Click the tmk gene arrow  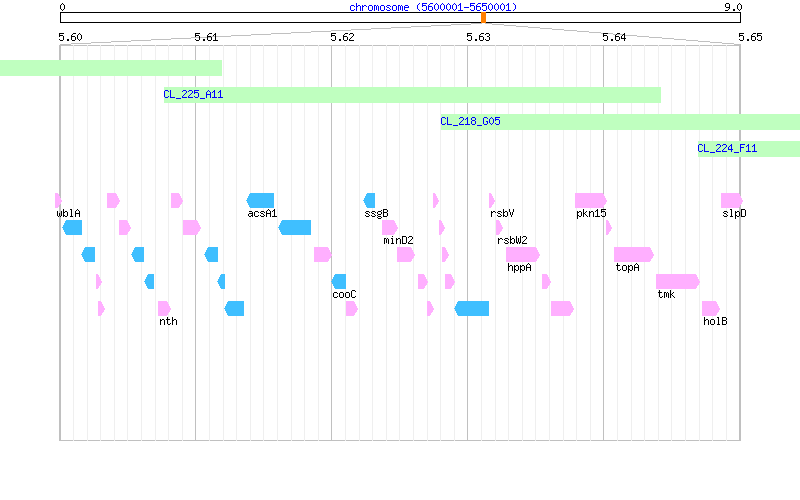(x=678, y=281)
